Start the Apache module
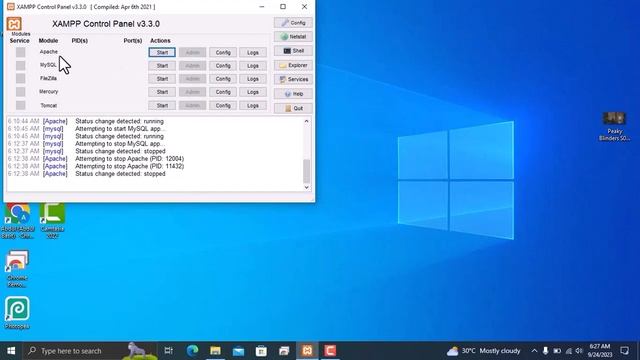The image size is (640, 360). 162,52
